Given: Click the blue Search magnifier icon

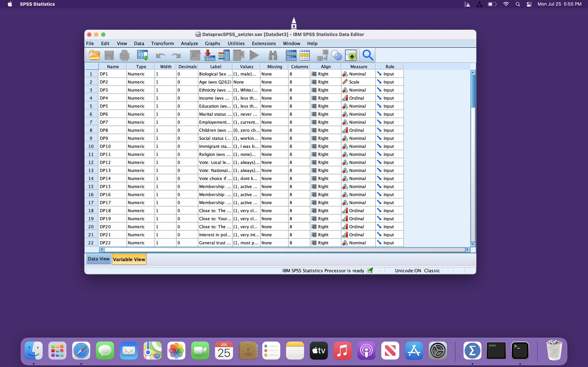Looking at the screenshot, I should pyautogui.click(x=368, y=55).
